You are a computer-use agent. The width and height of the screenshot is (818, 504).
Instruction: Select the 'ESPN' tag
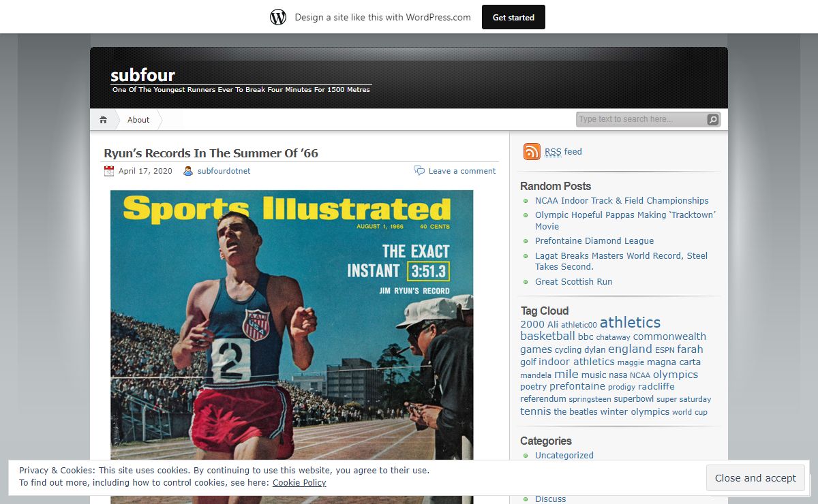click(x=665, y=350)
